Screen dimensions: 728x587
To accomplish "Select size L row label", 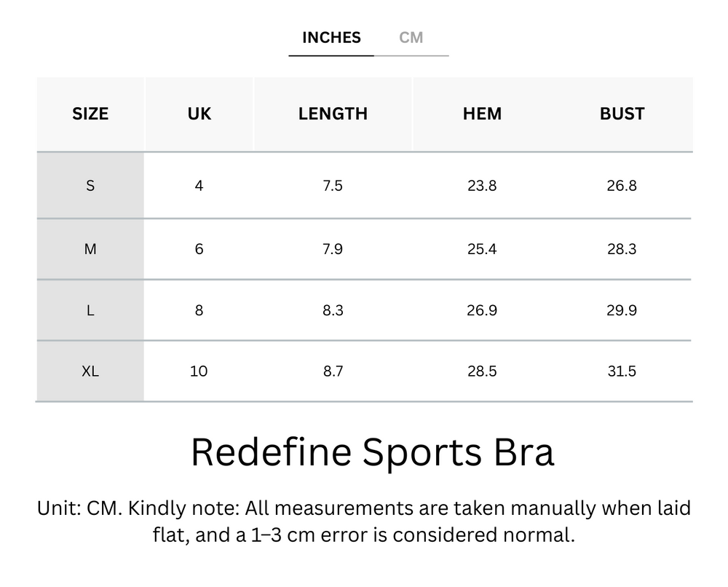I will tap(90, 310).
